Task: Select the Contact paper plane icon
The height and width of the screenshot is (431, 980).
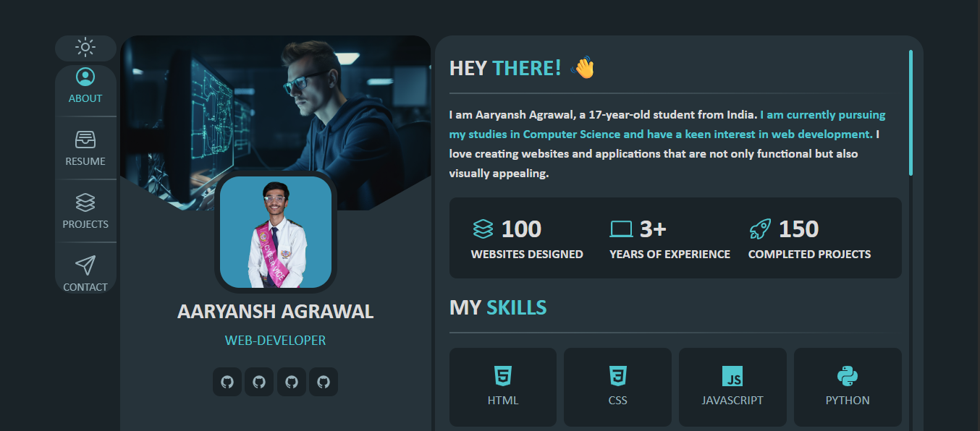Action: pos(85,265)
